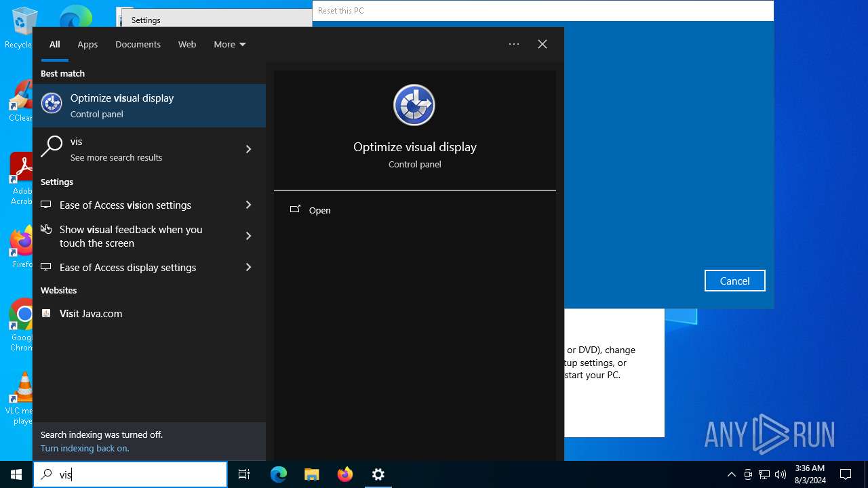This screenshot has height=488, width=868.
Task: Expand the More filter dropdown
Action: [x=230, y=44]
